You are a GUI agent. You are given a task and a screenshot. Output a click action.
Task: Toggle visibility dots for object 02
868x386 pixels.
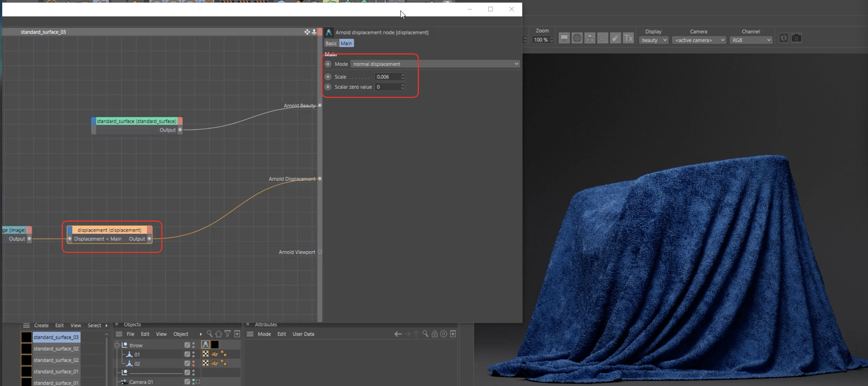tap(193, 363)
